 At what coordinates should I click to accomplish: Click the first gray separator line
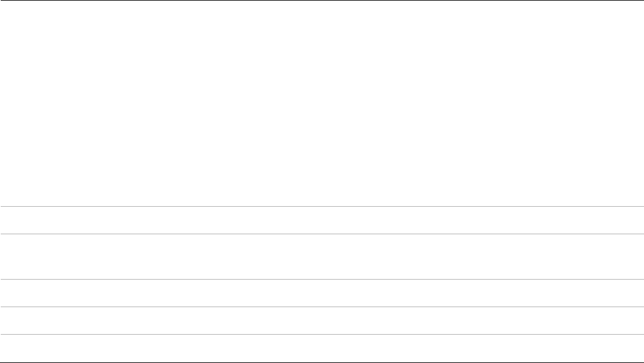pos(322,206)
